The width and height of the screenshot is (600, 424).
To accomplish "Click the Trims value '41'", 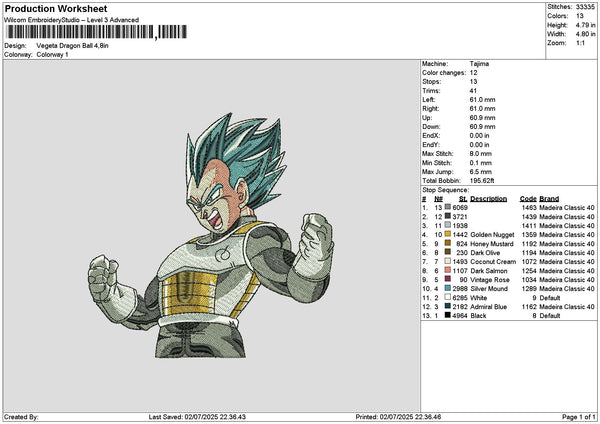I will point(473,91).
